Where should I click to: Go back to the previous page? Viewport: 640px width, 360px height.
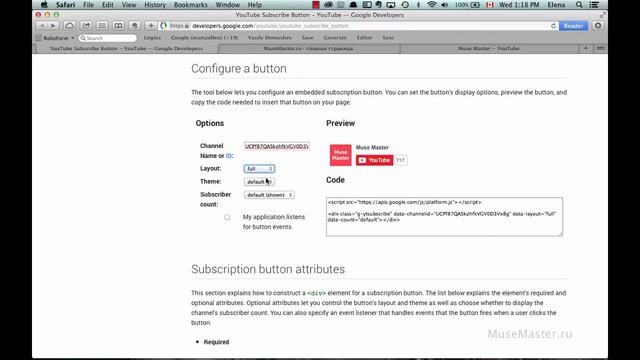(x=42, y=26)
